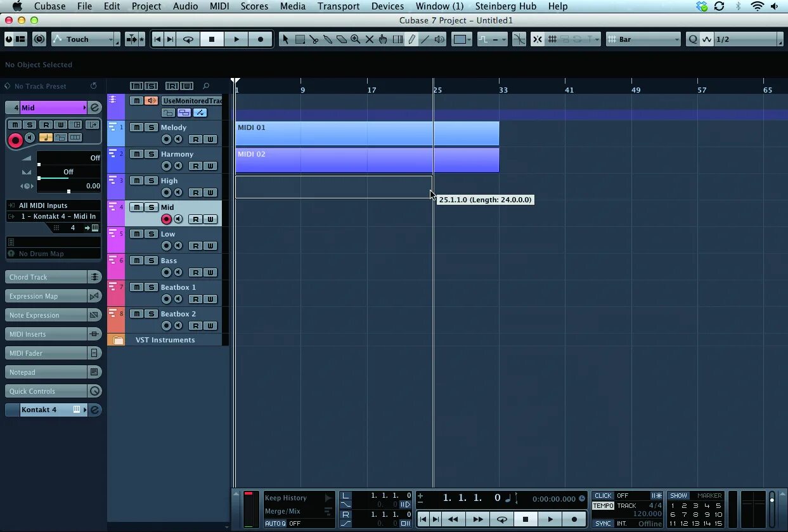Click Record in the top toolbar
This screenshot has width=788, height=532.
[x=260, y=39]
